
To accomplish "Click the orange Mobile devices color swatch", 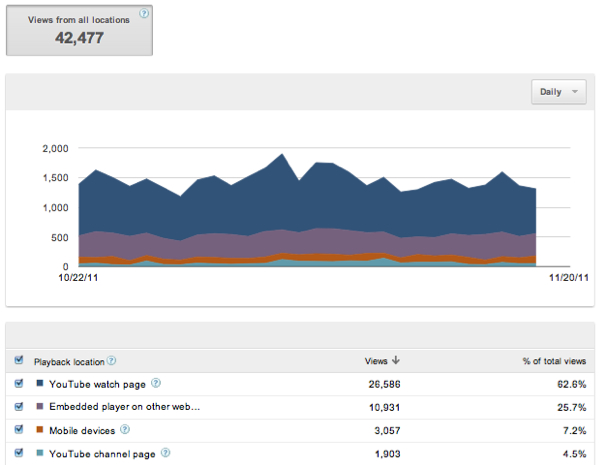I will [x=39, y=430].
